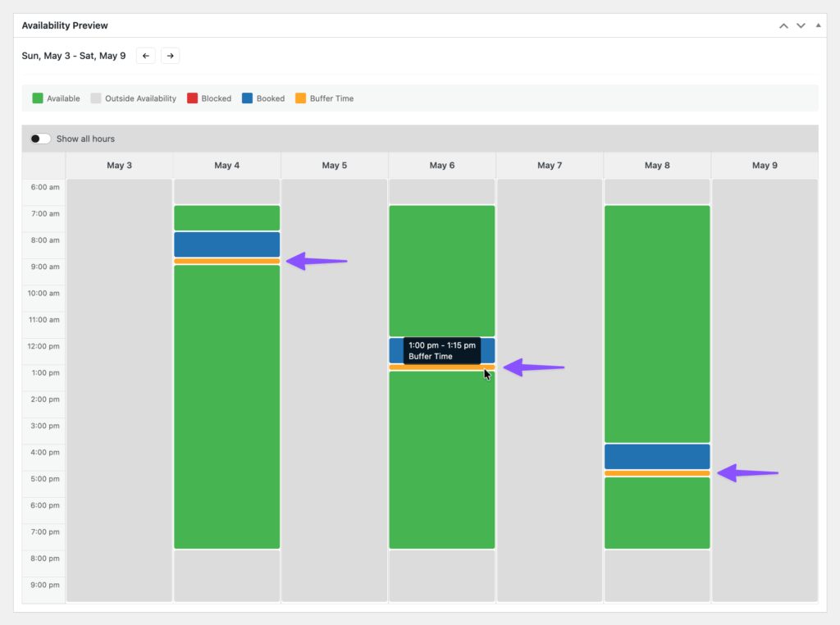Click the red Blocked legend swatch
The height and width of the screenshot is (625, 840).
click(192, 98)
